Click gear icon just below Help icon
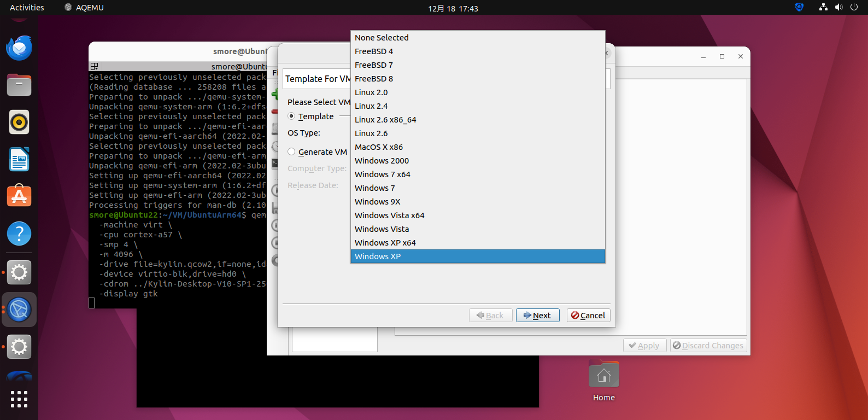The image size is (868, 420). coord(19,272)
